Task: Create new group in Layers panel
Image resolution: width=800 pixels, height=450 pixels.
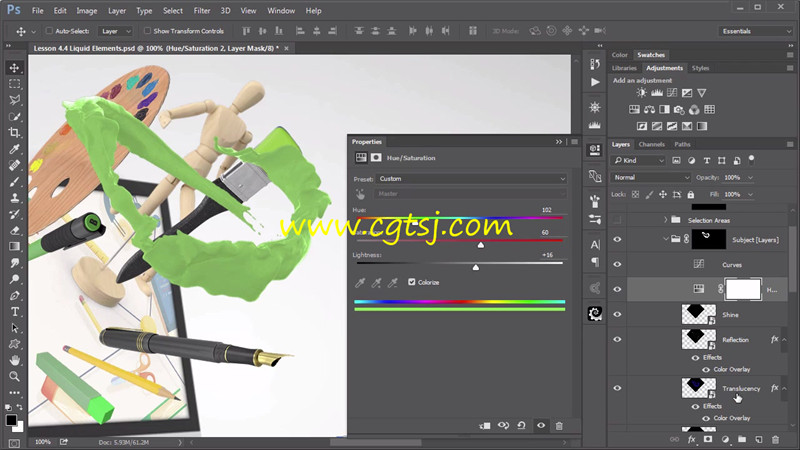Action: point(742,439)
